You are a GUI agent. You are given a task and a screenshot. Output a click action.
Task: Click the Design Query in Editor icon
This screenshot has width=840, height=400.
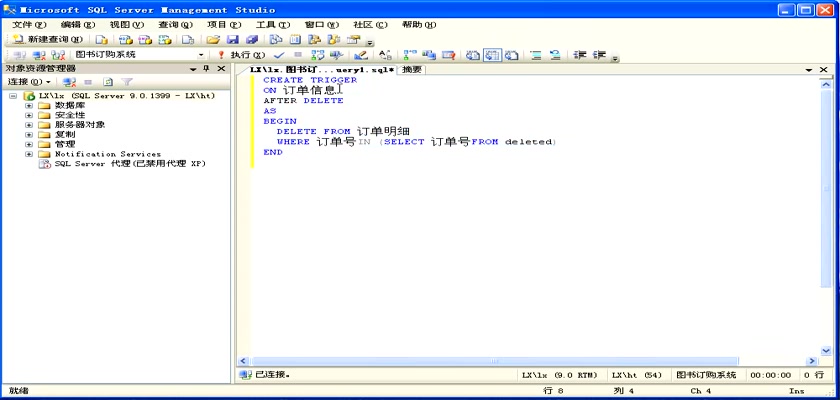[x=361, y=55]
